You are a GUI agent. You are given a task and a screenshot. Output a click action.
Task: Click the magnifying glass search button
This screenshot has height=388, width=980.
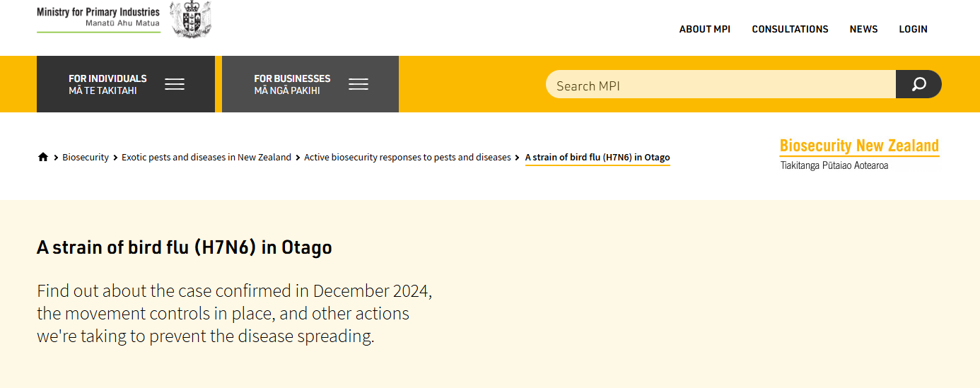pos(918,84)
